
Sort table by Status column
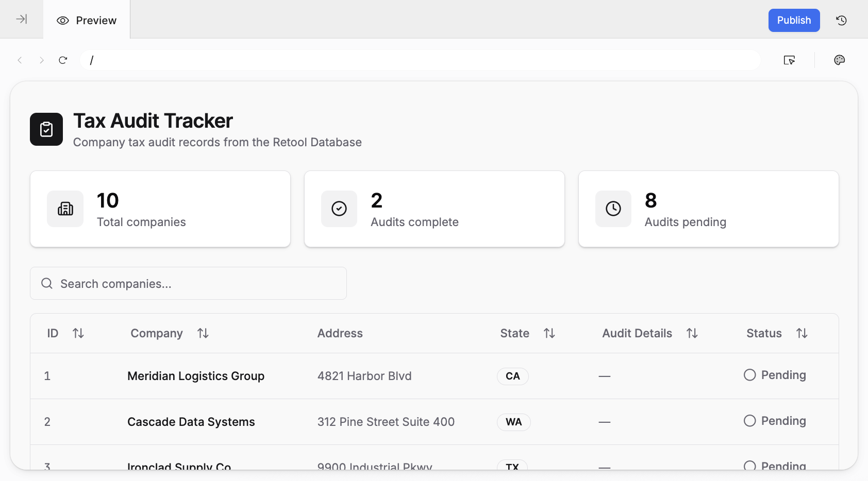click(x=802, y=333)
